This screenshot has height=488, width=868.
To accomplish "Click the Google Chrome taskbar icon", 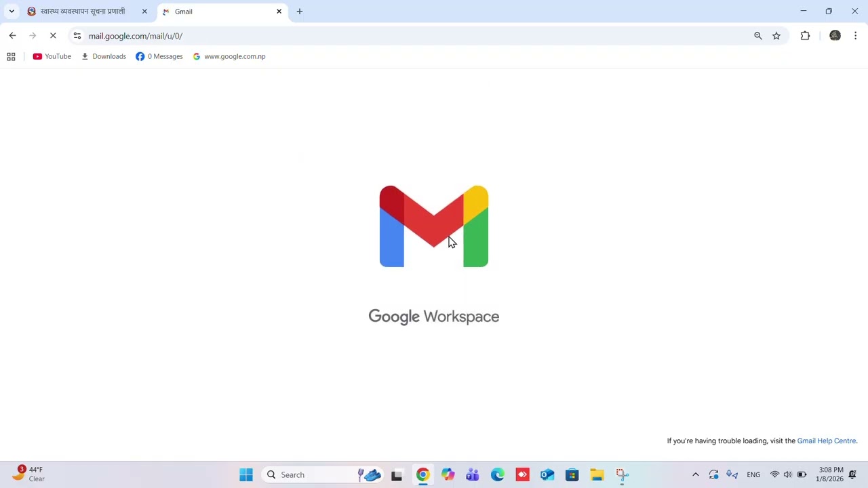I will [x=422, y=475].
